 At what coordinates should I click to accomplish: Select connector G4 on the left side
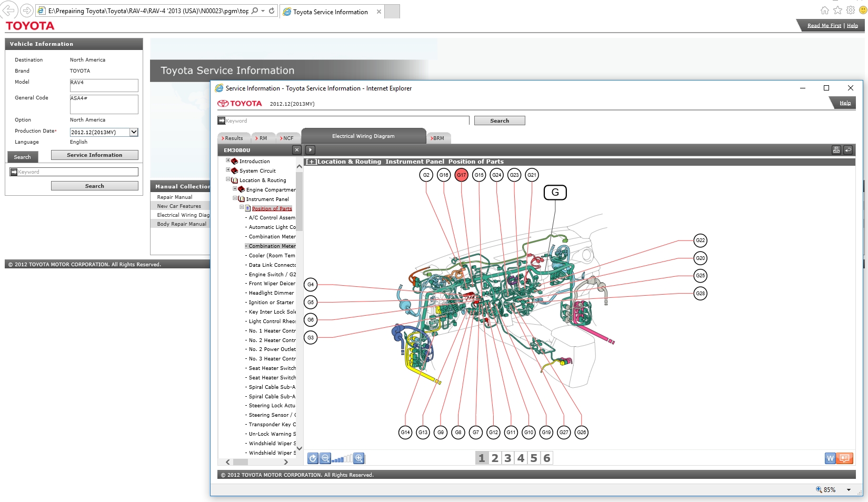tap(311, 285)
